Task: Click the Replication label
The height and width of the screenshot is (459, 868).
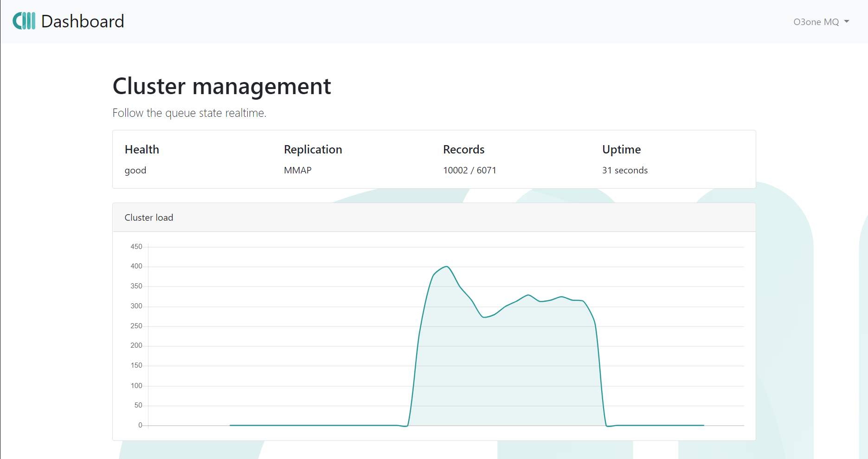Action: click(313, 149)
